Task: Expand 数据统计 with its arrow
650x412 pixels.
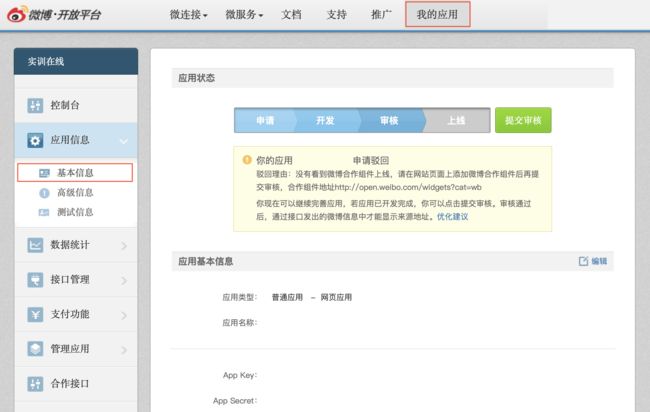Action: 124,246
